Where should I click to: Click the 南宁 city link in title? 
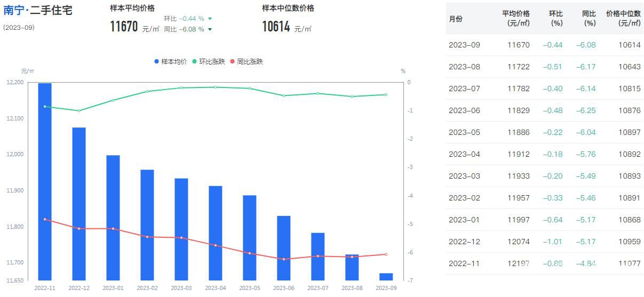(13, 10)
